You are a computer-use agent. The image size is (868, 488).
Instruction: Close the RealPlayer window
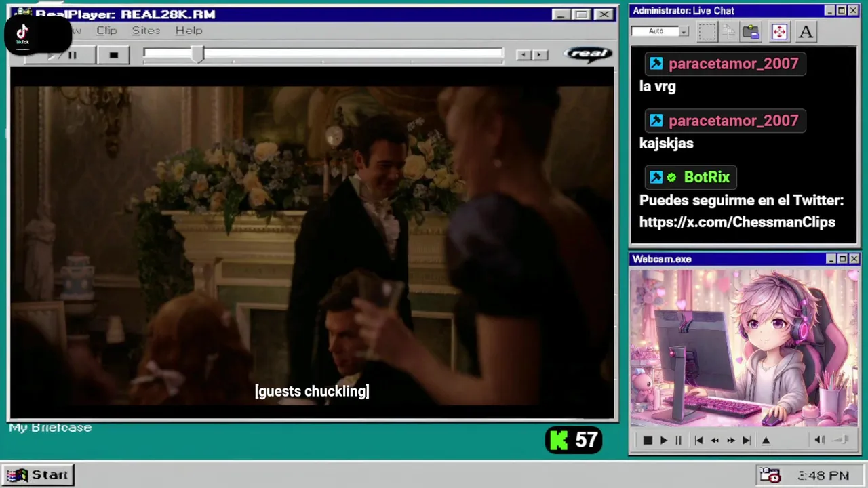click(x=603, y=14)
